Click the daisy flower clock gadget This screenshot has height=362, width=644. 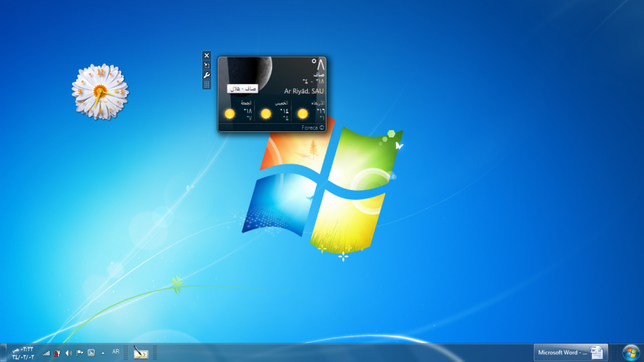point(100,91)
